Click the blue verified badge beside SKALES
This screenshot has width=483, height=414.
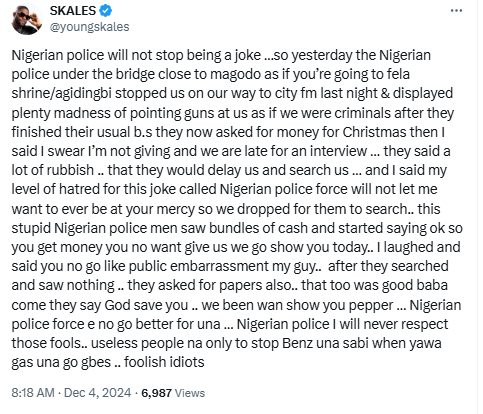105,11
